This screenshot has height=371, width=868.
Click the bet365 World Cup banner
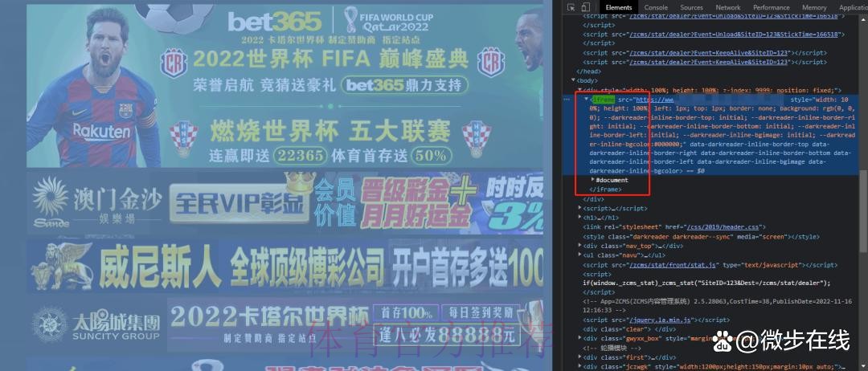pyautogui.click(x=285, y=86)
